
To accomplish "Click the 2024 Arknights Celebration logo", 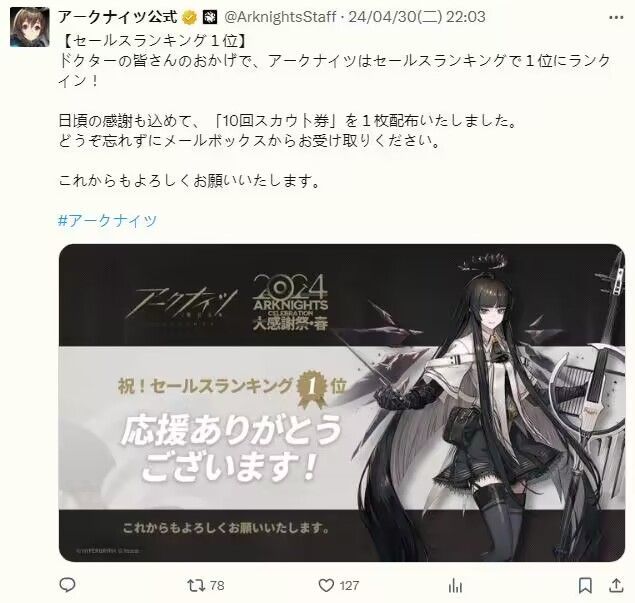I will (x=290, y=303).
